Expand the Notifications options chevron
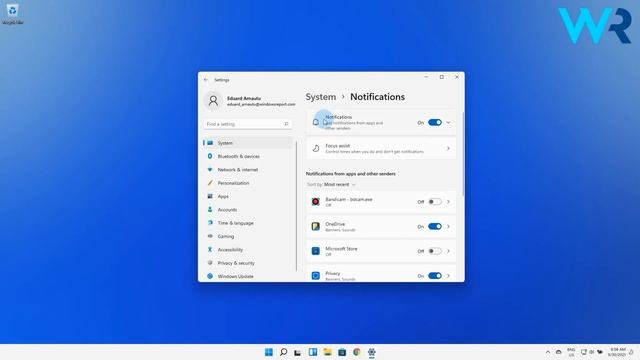This screenshot has width=640, height=360. tap(448, 122)
